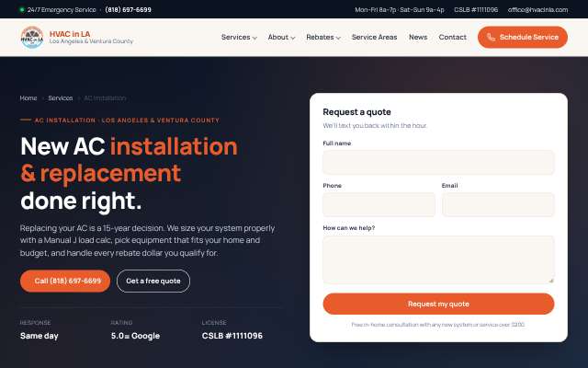This screenshot has height=368, width=588.
Task: Go to the Contact page
Action: coord(452,37)
